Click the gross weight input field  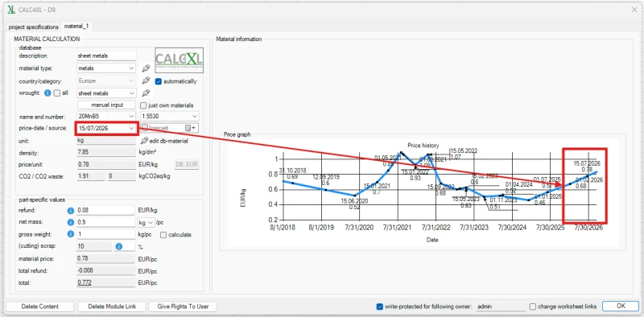(105, 234)
